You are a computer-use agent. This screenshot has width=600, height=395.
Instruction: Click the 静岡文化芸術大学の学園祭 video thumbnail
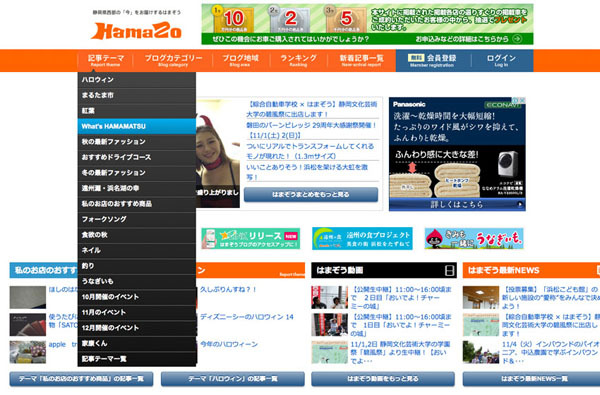coord(329,352)
